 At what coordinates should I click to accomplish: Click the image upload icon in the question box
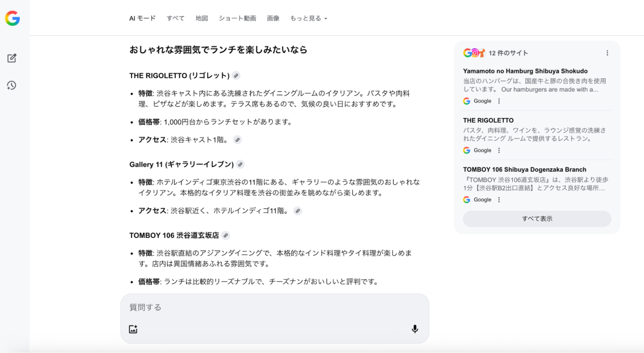pos(133,329)
